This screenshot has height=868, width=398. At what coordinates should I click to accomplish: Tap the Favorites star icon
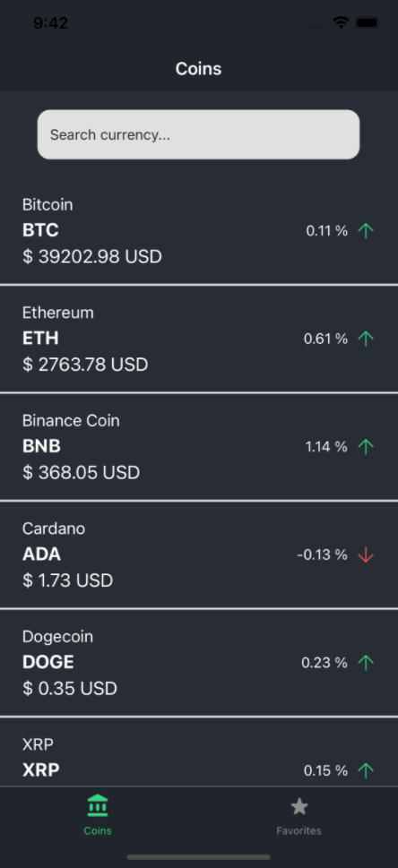tap(299, 806)
